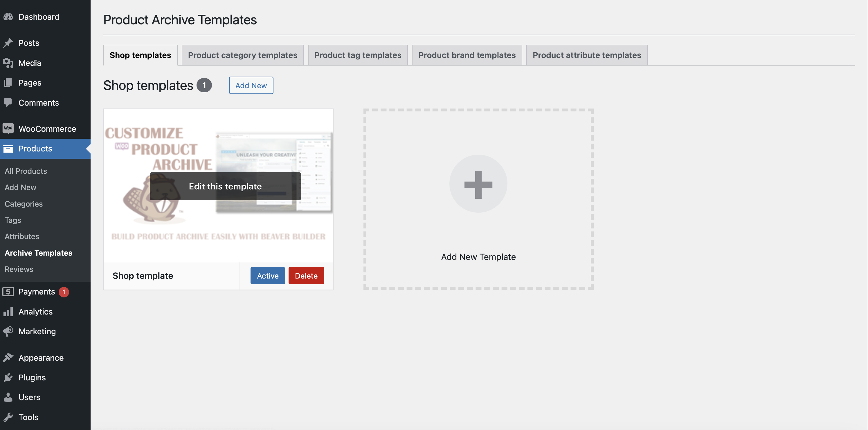This screenshot has width=868, height=430.
Task: Click the large plus circle icon
Action: click(478, 184)
